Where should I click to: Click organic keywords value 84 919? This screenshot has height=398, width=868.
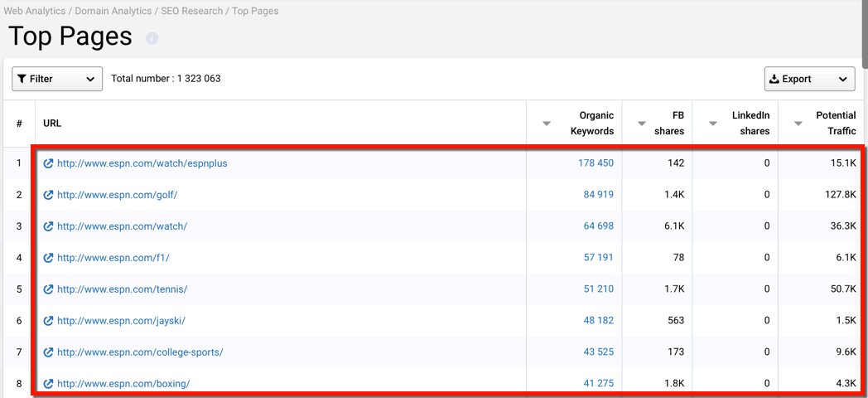tap(599, 195)
